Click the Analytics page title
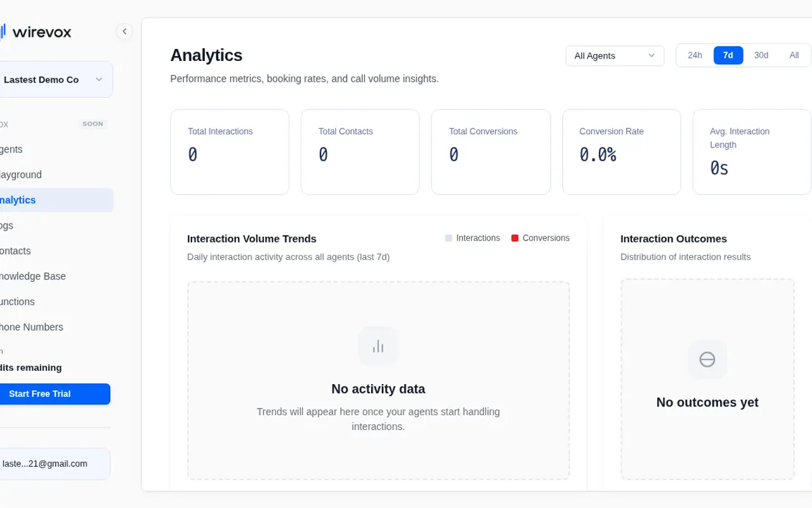This screenshot has height=508, width=812. 206,55
